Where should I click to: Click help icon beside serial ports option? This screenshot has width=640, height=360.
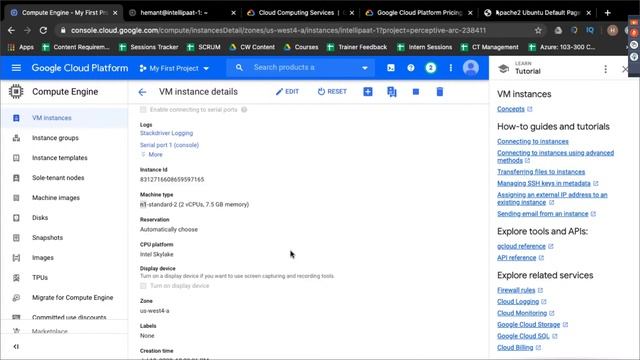click(x=244, y=109)
